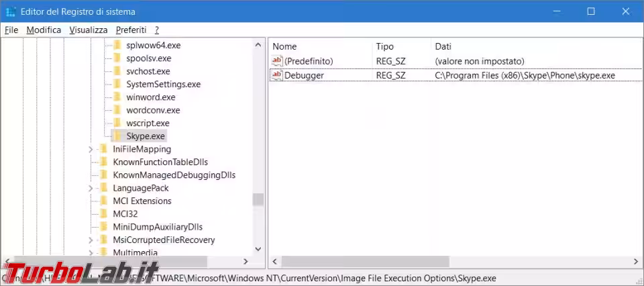
Task: Click the folder icon of MiniDumpAuxiliaryDlls
Action: [x=104, y=227]
